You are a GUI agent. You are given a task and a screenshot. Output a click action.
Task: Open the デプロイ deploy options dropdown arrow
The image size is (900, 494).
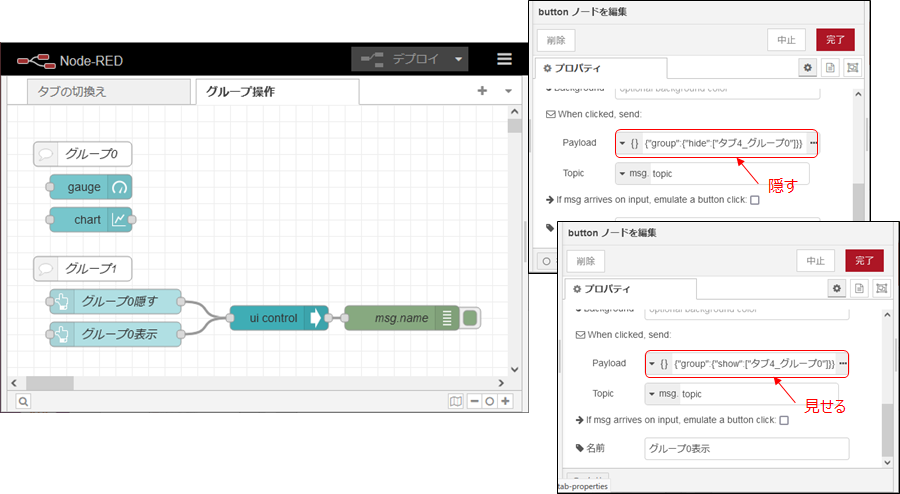[459, 59]
